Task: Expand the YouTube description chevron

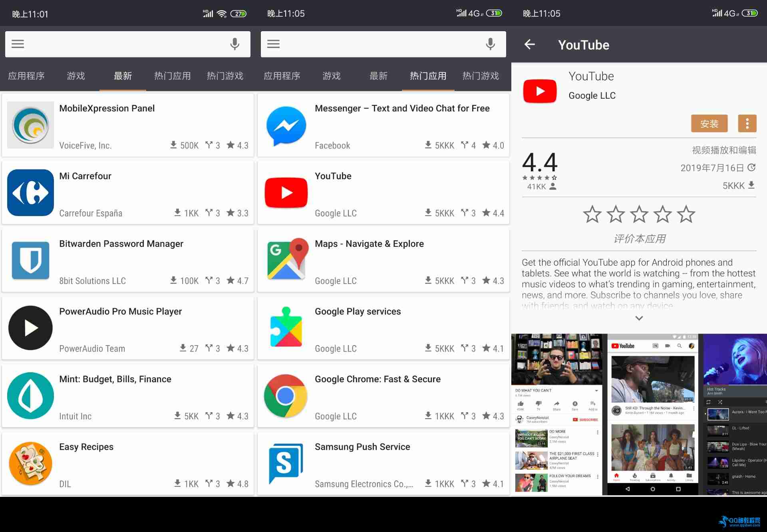Action: coord(639,319)
